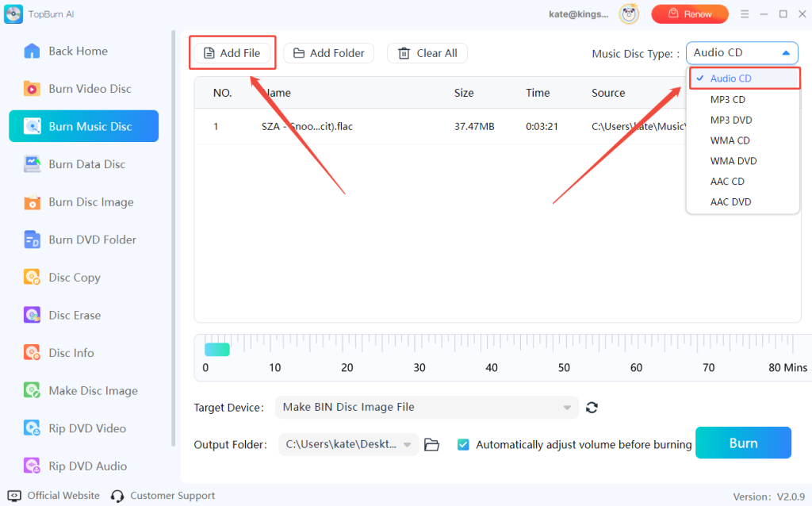Collapse the Music Disc Type dropdown
This screenshot has width=812, height=506.
click(741, 53)
